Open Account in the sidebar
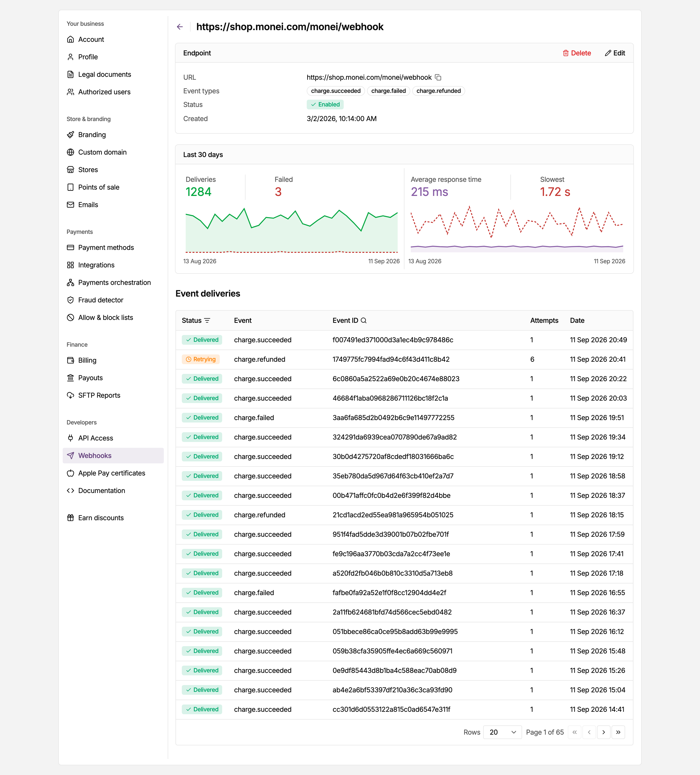The height and width of the screenshot is (775, 700). click(x=114, y=40)
